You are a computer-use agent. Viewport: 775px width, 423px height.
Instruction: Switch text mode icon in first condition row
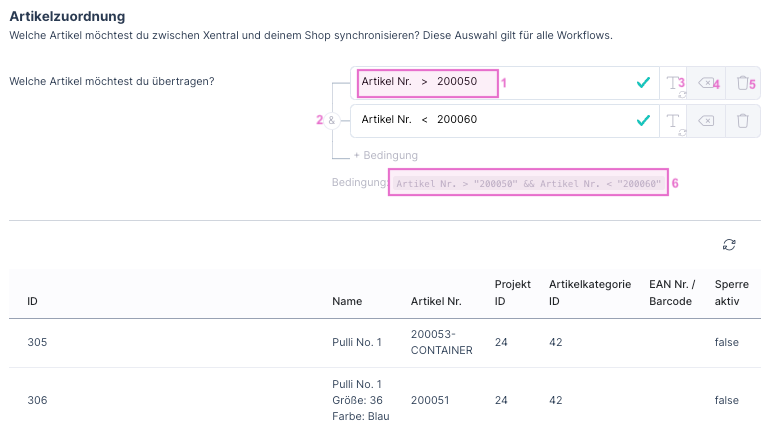pyautogui.click(x=675, y=83)
